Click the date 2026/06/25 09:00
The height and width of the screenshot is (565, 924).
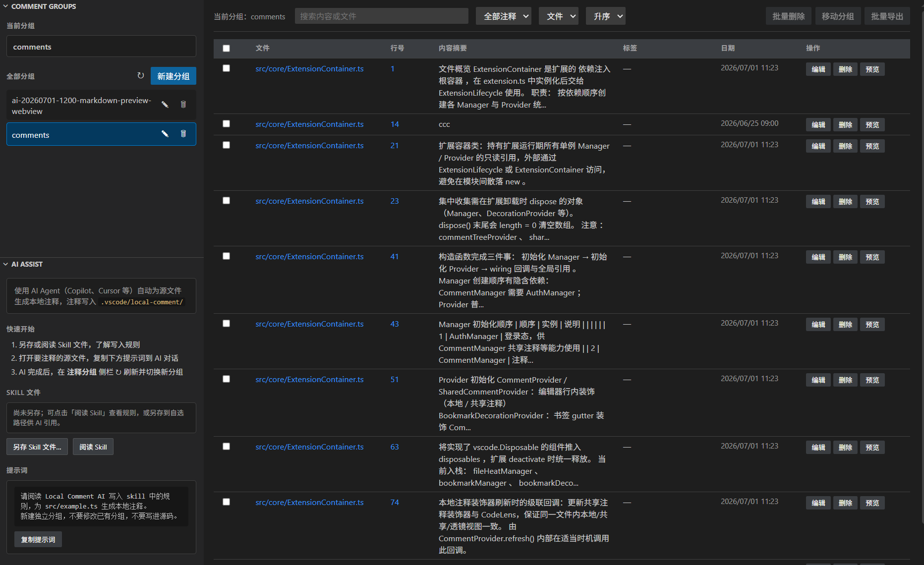click(750, 123)
